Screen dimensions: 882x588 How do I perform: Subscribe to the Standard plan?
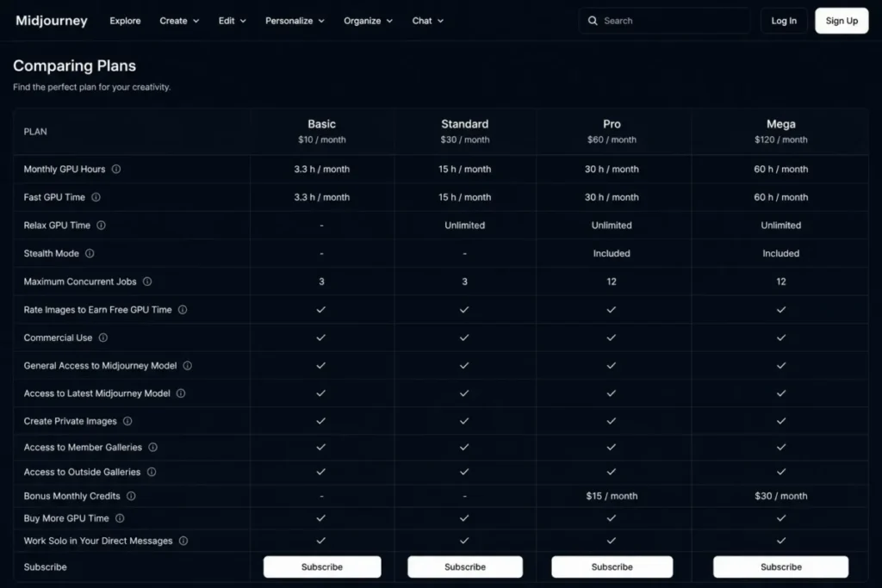point(465,566)
